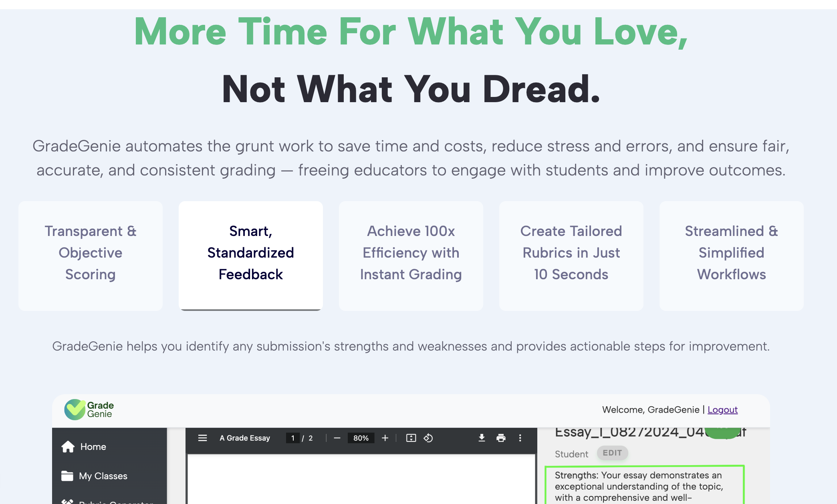Click the 'A Grade Essay' document title
The height and width of the screenshot is (504, 837).
click(x=245, y=438)
